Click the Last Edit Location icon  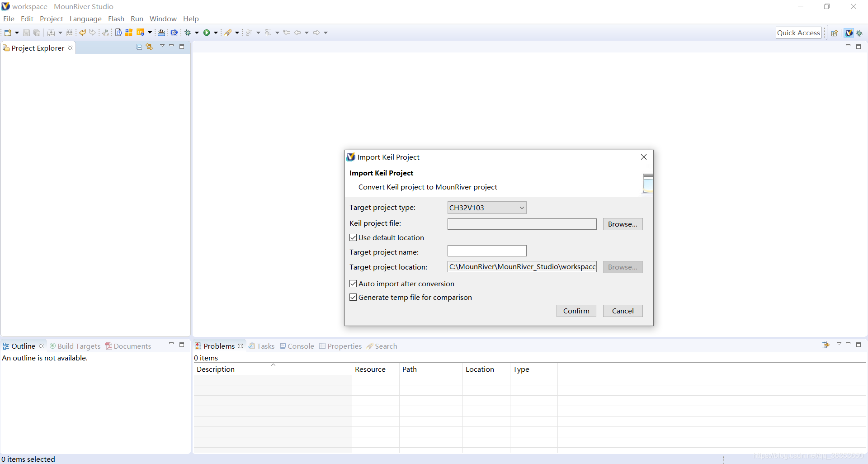click(x=287, y=33)
